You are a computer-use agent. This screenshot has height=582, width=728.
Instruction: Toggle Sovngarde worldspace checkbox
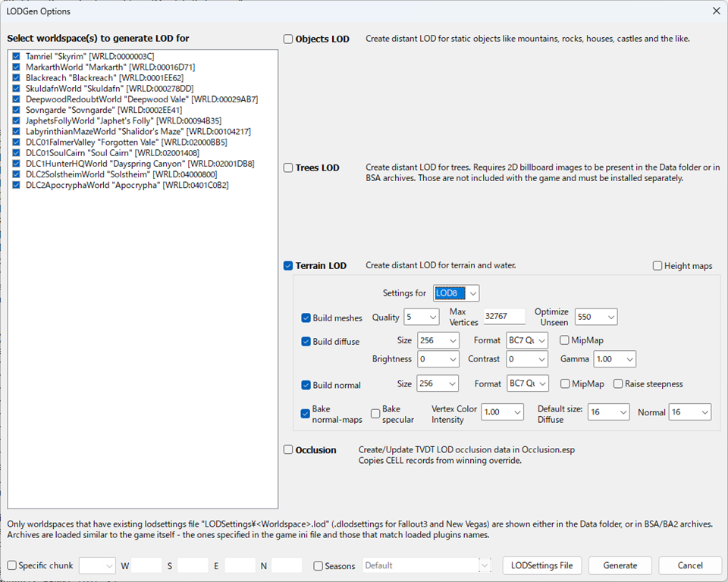click(x=16, y=110)
